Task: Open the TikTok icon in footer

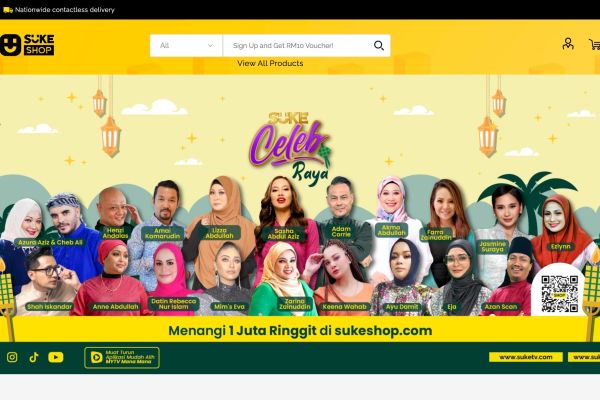Action: coord(34,357)
